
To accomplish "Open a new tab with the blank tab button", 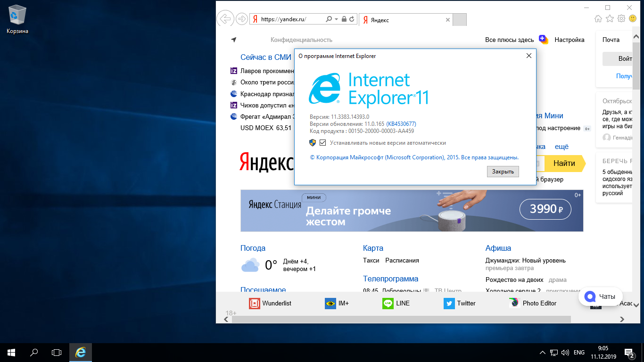I will [x=460, y=20].
